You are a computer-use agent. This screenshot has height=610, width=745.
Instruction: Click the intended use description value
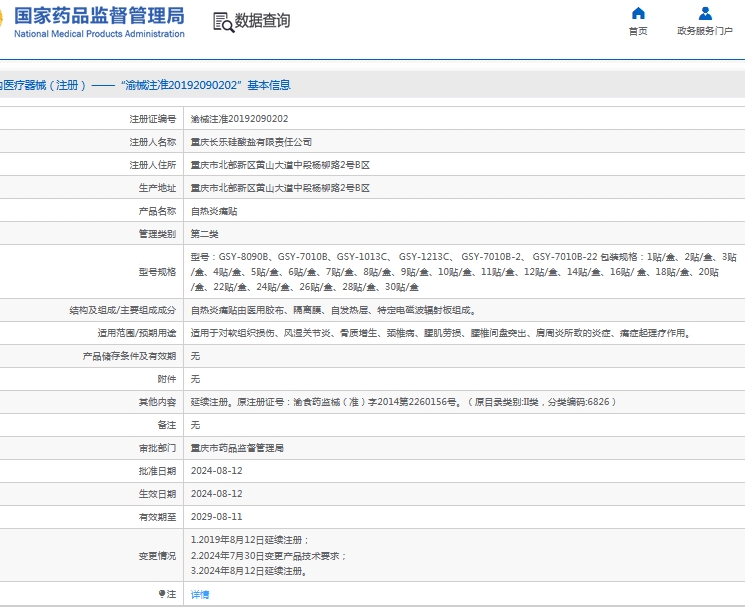tap(441, 333)
